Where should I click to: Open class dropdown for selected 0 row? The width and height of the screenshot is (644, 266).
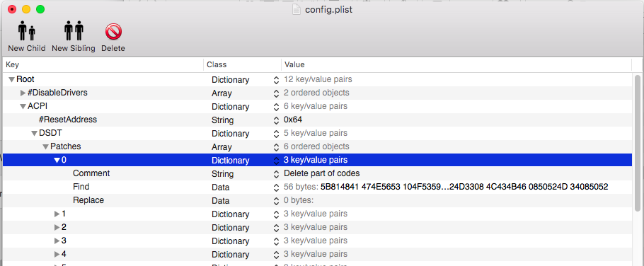[276, 161]
